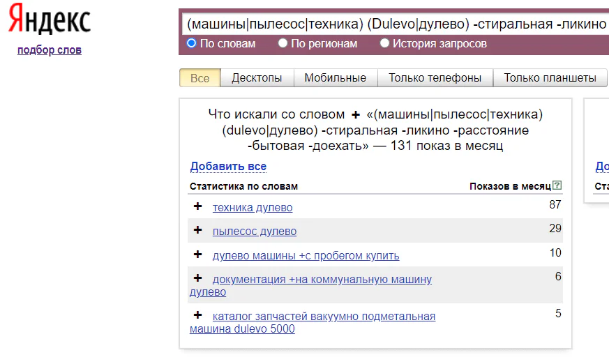This screenshot has height=364, width=609.
Task: Switch to the Только телефоны tab
Action: (x=435, y=78)
